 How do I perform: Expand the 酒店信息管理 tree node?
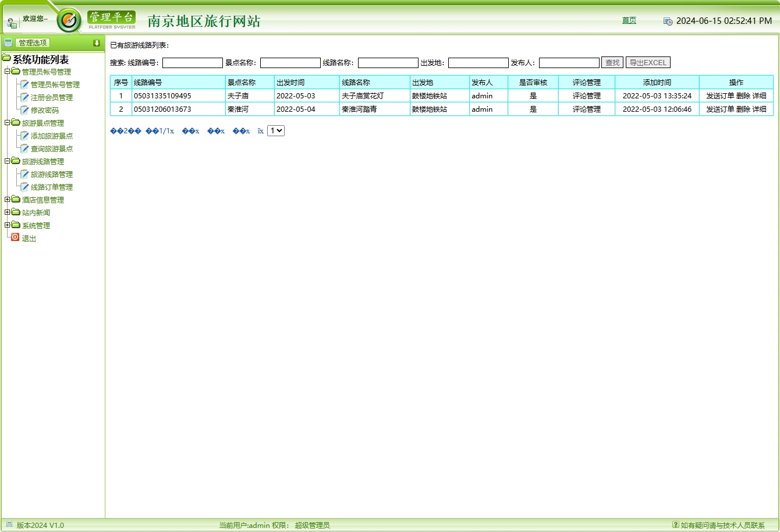pyautogui.click(x=7, y=200)
